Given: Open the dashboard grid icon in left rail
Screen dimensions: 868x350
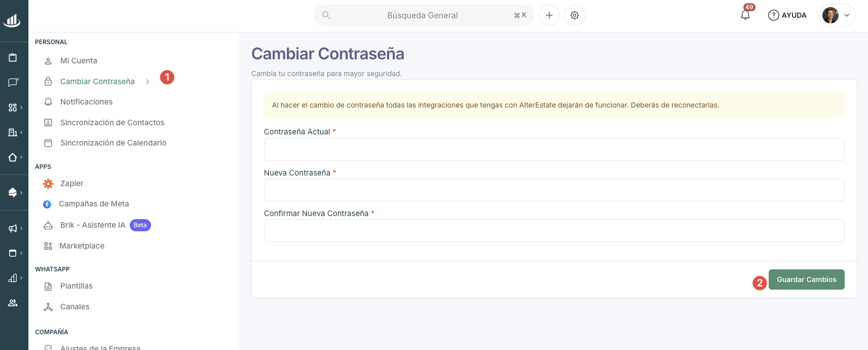Looking at the screenshot, I should [13, 108].
